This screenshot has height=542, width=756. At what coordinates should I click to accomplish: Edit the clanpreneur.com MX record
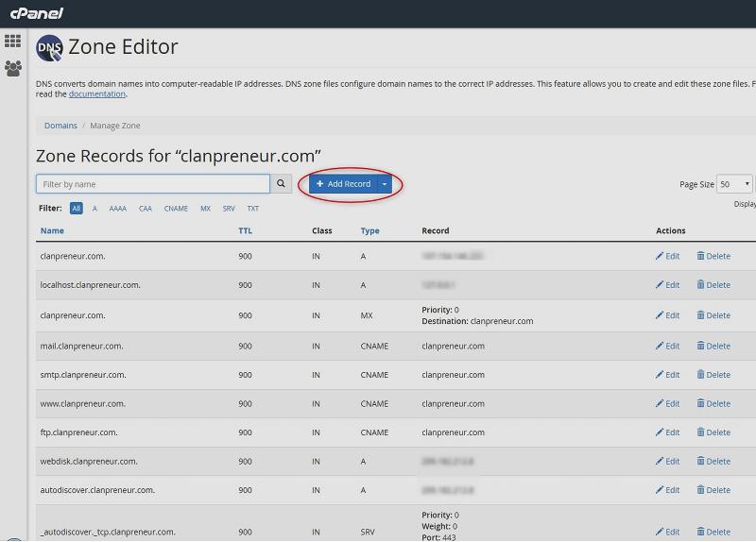(x=667, y=315)
